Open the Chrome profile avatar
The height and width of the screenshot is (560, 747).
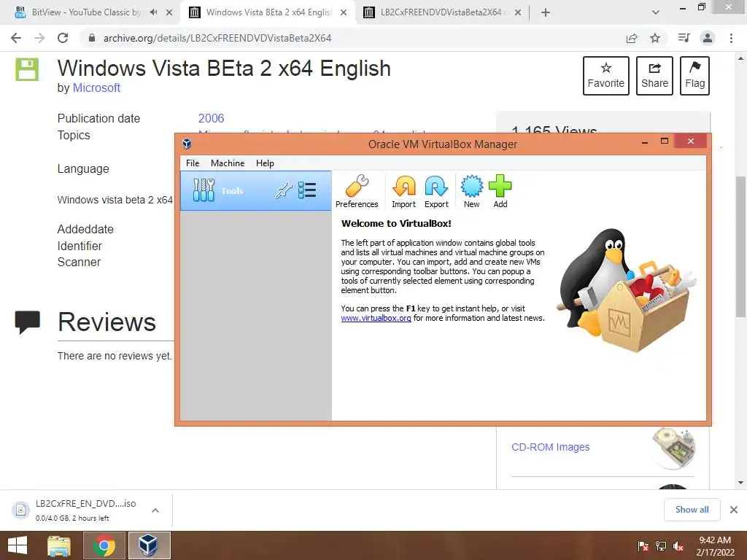pyautogui.click(x=708, y=38)
